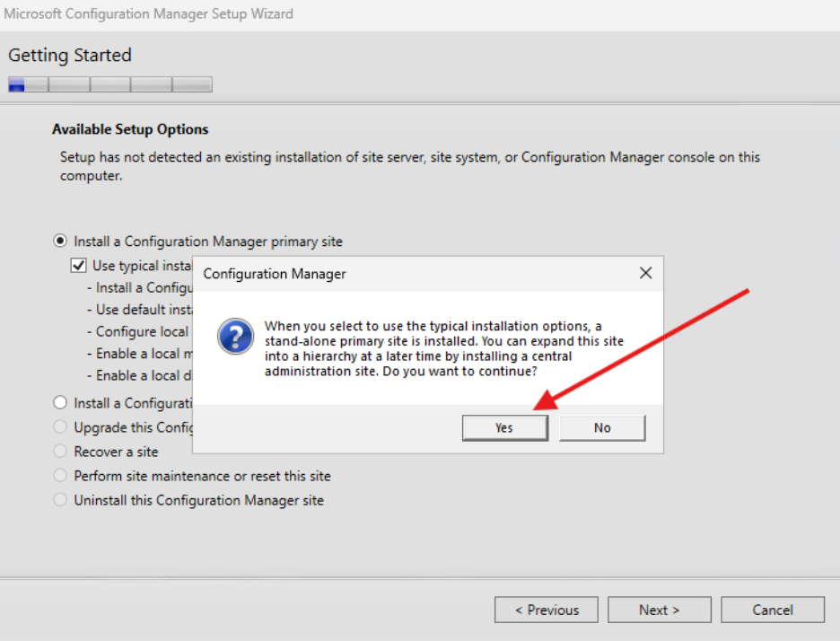
Task: Click the Getting Started heading
Action: pyautogui.click(x=70, y=55)
